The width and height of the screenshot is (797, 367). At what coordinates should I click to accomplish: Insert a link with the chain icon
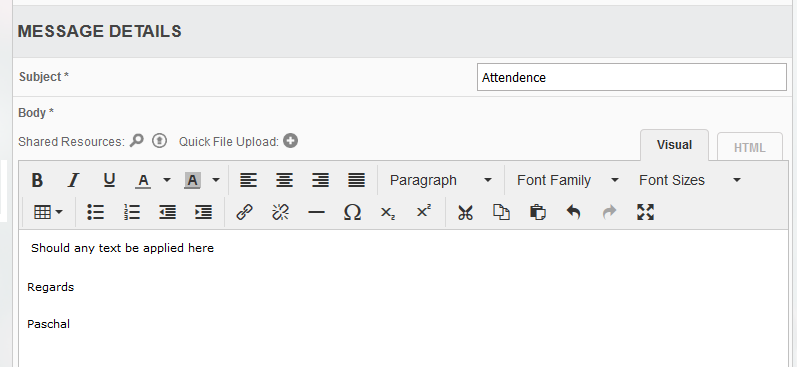pyautogui.click(x=244, y=212)
